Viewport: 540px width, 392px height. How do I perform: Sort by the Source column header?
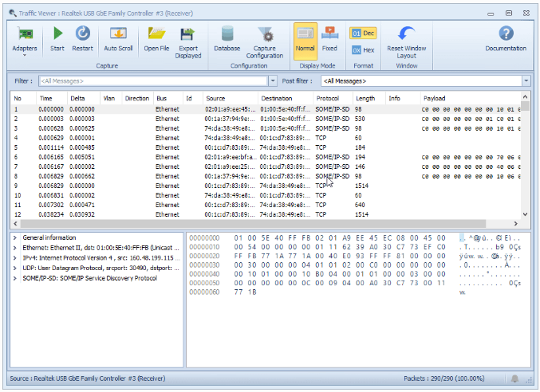(x=230, y=98)
